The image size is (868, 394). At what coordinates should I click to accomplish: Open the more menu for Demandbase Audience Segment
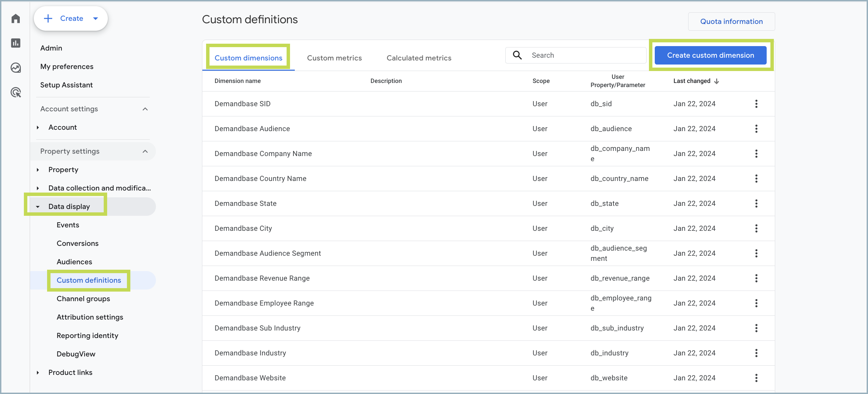point(756,253)
